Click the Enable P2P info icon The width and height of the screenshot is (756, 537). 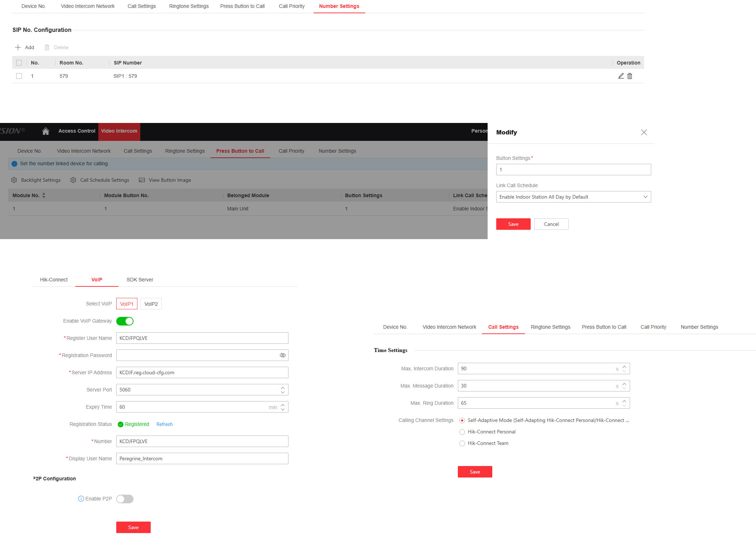(81, 499)
